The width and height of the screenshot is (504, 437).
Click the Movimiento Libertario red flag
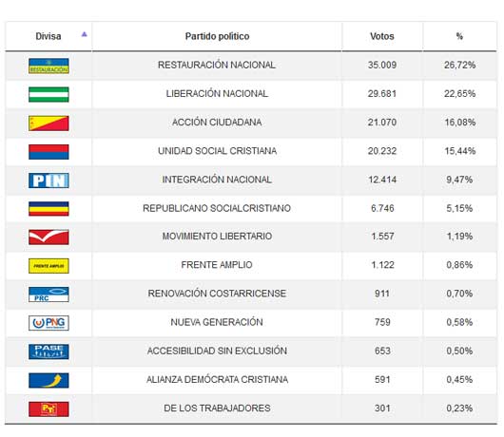[48, 237]
